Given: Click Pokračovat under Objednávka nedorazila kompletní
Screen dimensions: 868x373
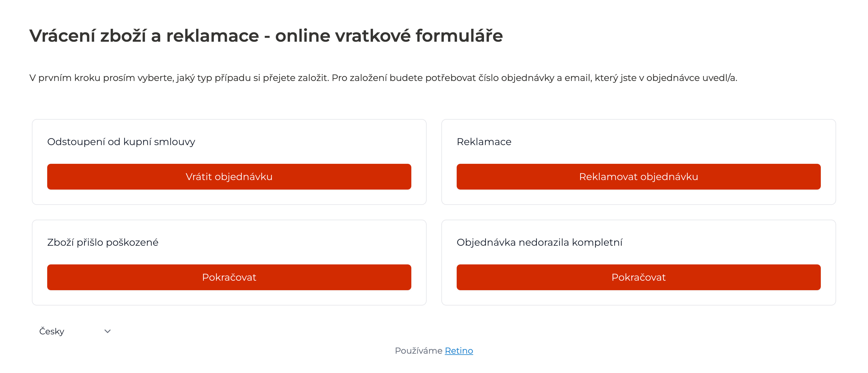Looking at the screenshot, I should (x=638, y=277).
